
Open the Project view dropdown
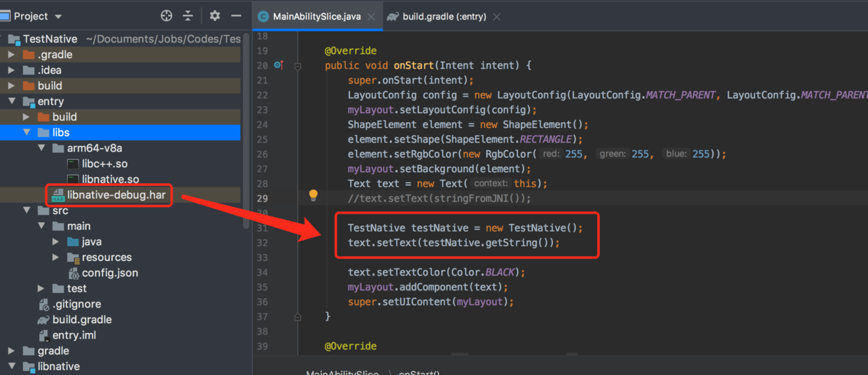pos(57,16)
